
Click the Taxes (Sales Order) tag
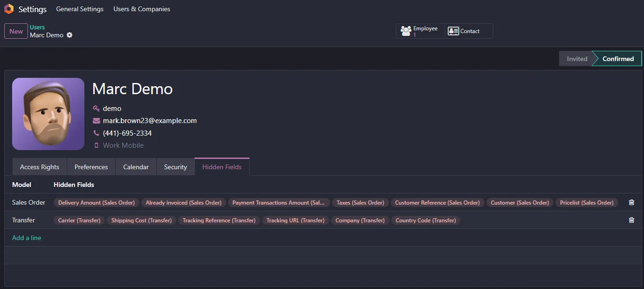point(360,202)
